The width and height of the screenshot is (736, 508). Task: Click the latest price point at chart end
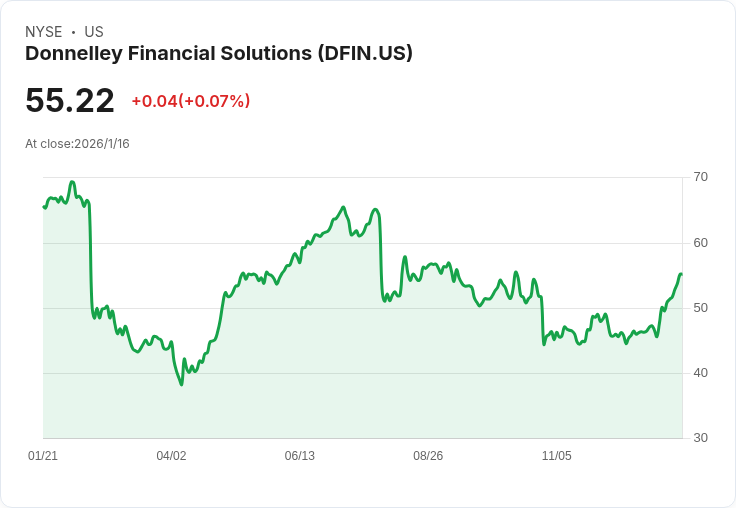pyautogui.click(x=681, y=274)
